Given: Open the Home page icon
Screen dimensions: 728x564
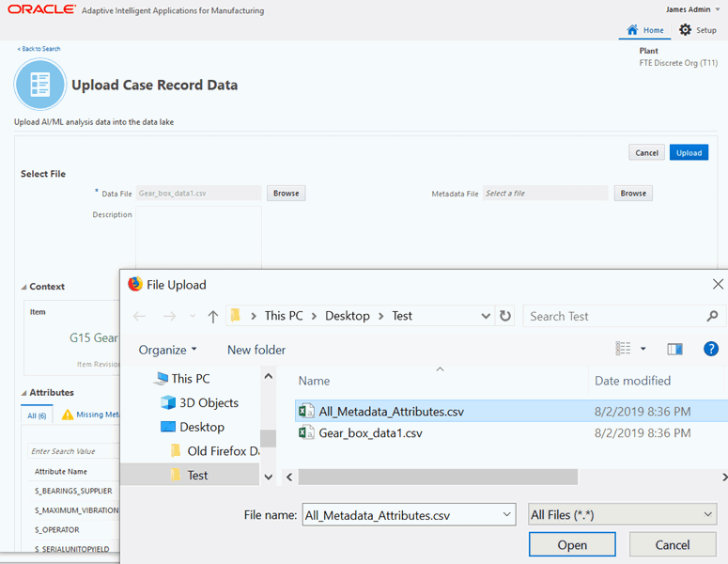Looking at the screenshot, I should [x=632, y=30].
